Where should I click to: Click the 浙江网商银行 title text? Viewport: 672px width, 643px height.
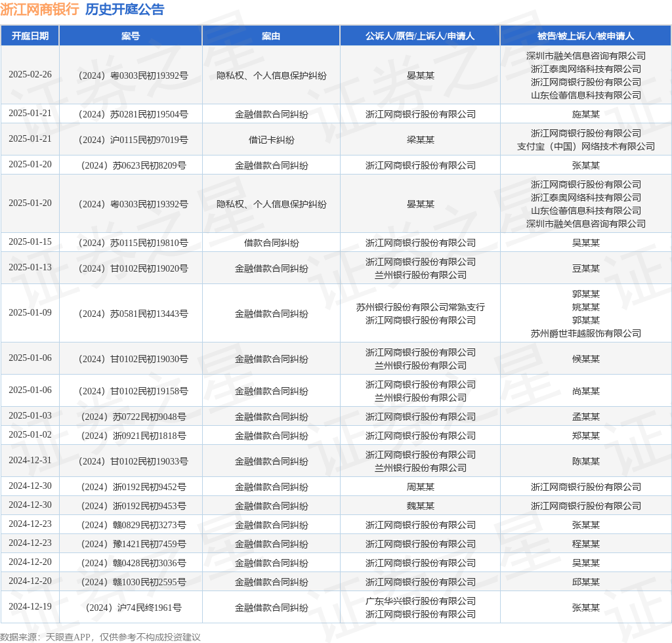(39, 9)
